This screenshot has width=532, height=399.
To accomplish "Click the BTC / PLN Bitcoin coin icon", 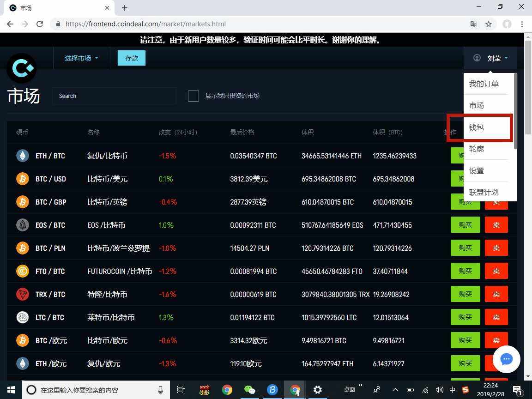I will pyautogui.click(x=23, y=248).
